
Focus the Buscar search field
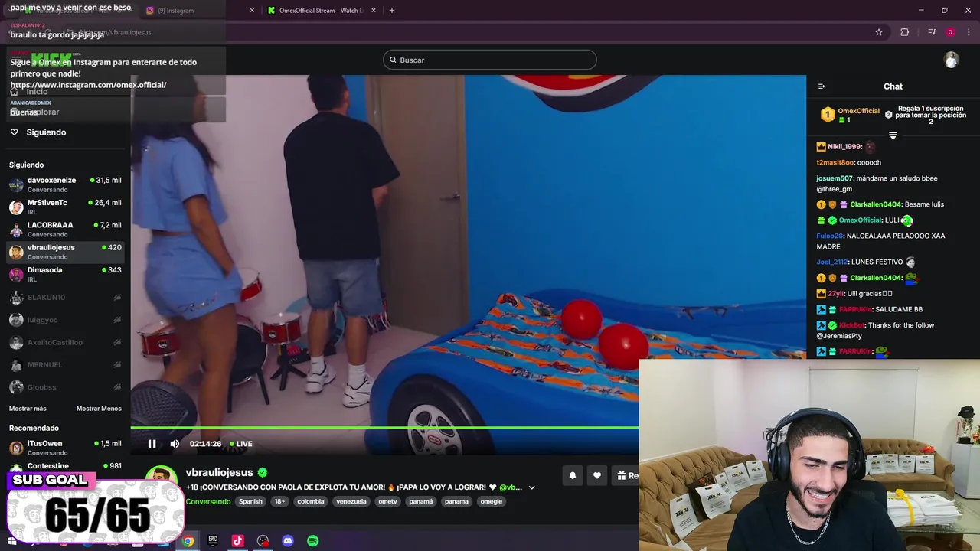(489, 60)
